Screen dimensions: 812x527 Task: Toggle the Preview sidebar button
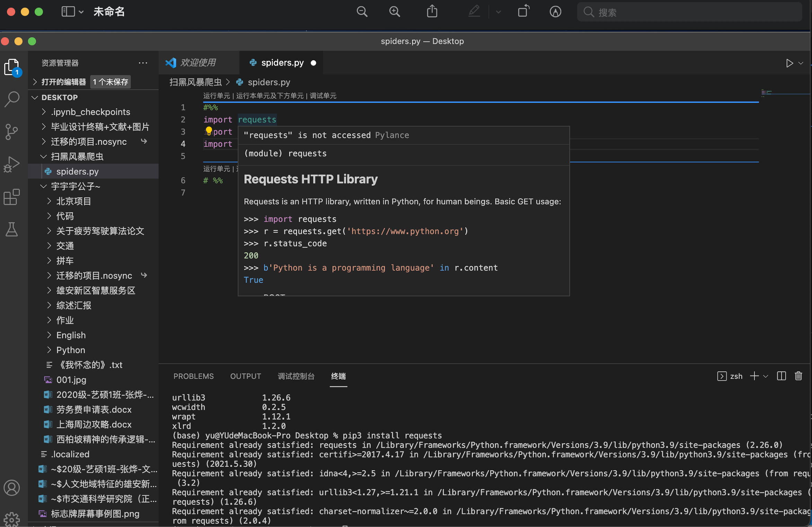pos(68,12)
